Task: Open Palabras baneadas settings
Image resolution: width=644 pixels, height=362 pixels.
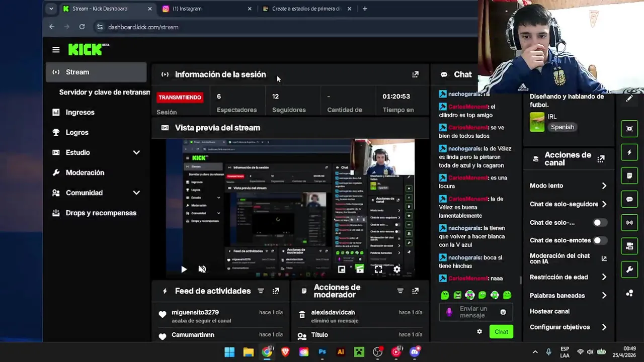Action: coord(568,296)
